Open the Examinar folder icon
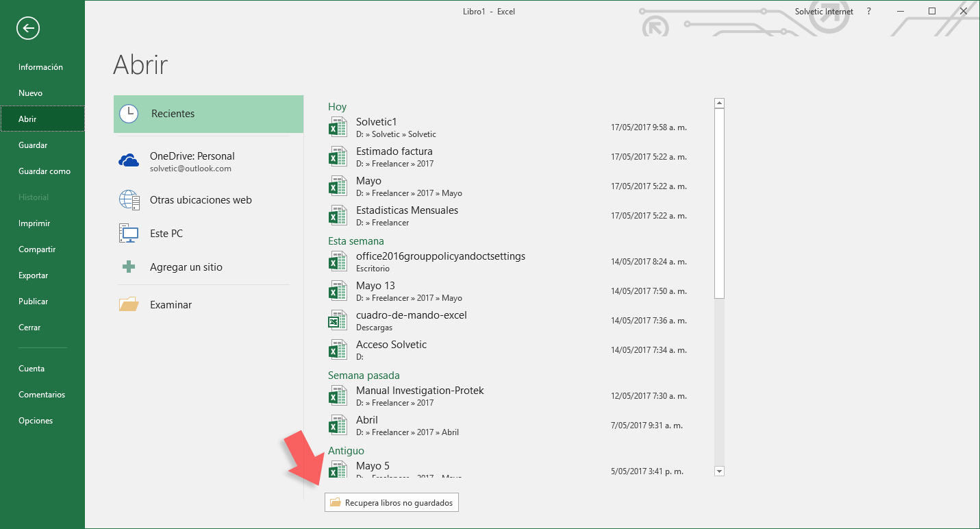Screen dimensions: 980x529 (x=129, y=305)
